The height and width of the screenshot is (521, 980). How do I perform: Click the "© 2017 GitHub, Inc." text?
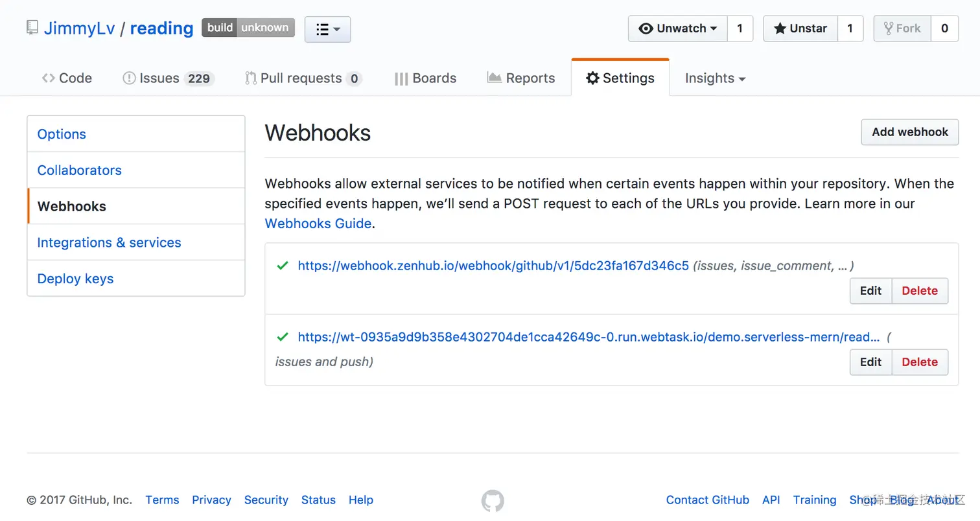[79, 500]
